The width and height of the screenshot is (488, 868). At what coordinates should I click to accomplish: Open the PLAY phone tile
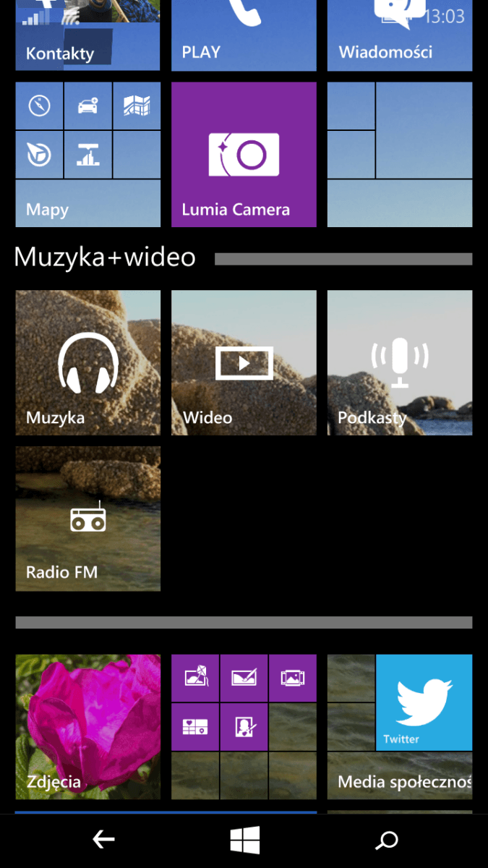click(x=244, y=35)
